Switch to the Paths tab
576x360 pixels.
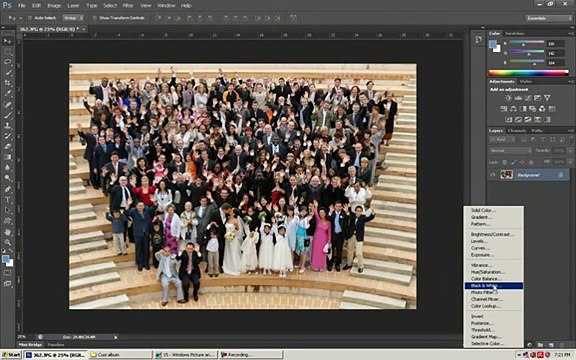click(537, 130)
